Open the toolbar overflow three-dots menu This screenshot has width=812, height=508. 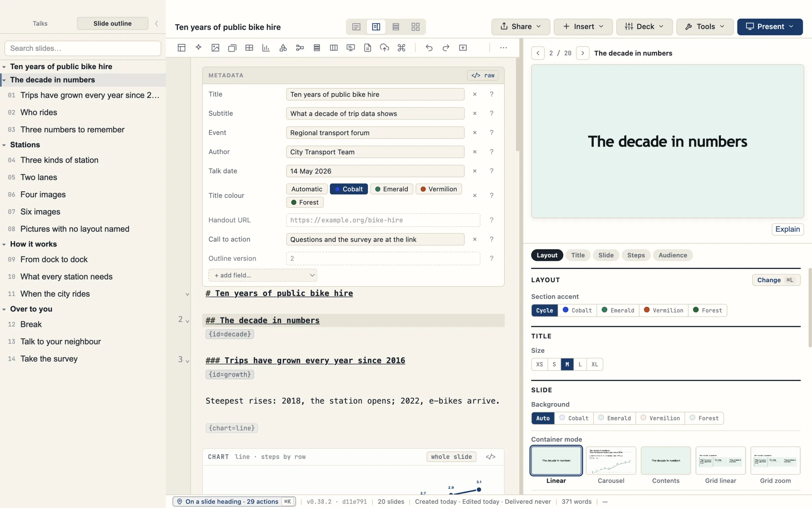tap(503, 48)
